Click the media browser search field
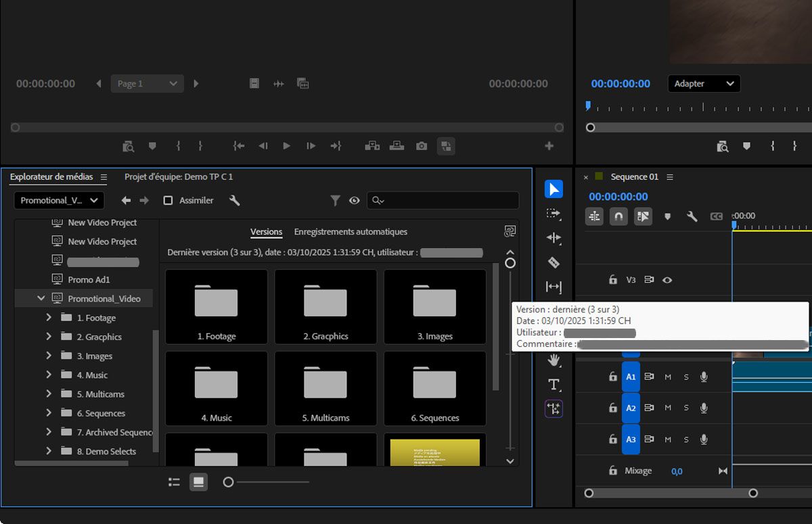812x524 pixels. (450, 201)
